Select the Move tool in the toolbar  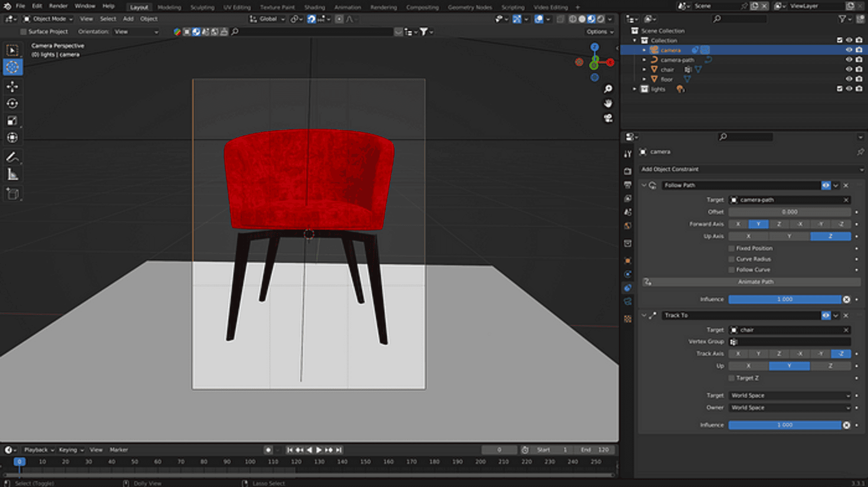(x=13, y=86)
